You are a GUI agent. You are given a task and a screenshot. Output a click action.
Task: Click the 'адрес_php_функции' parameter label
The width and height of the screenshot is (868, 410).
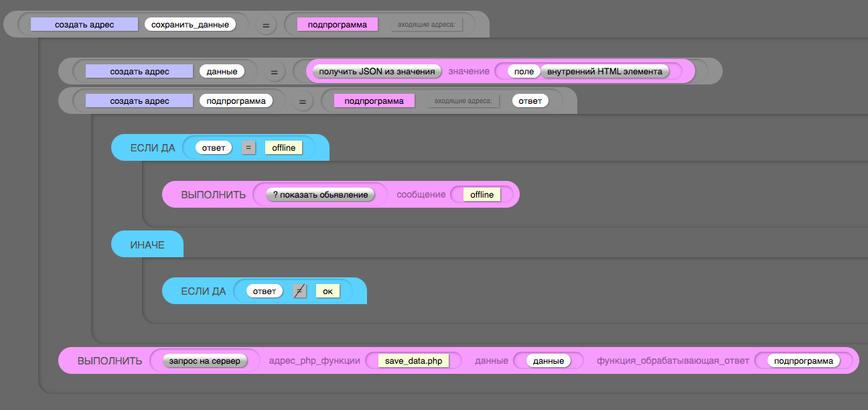pyautogui.click(x=315, y=361)
